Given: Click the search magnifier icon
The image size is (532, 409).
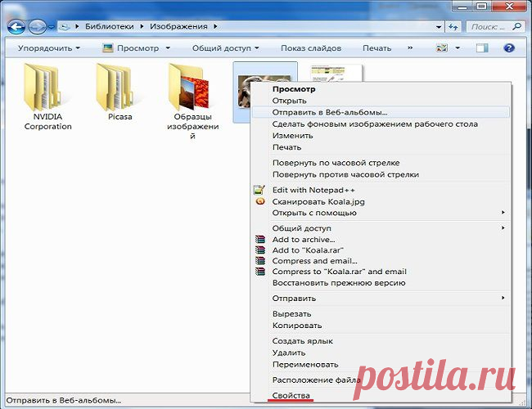Looking at the screenshot, I should [x=516, y=26].
